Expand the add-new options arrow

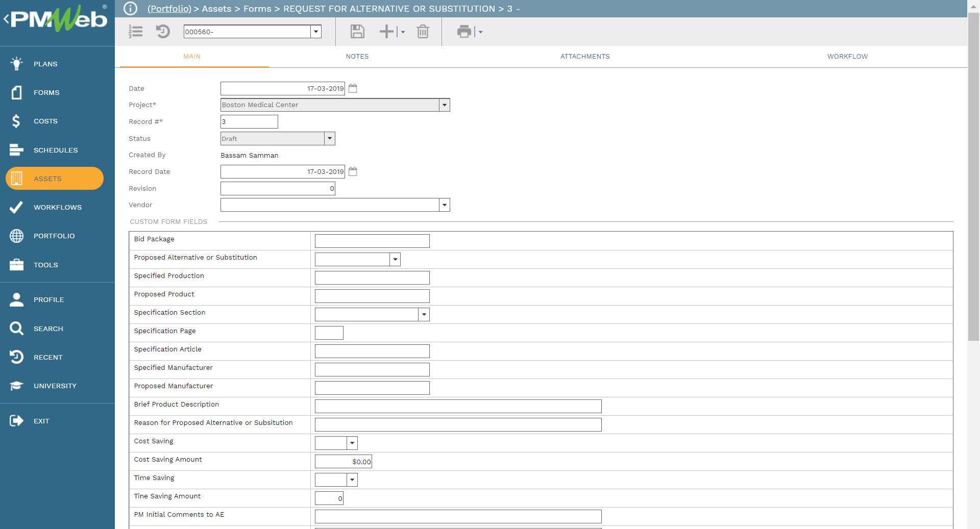click(403, 32)
